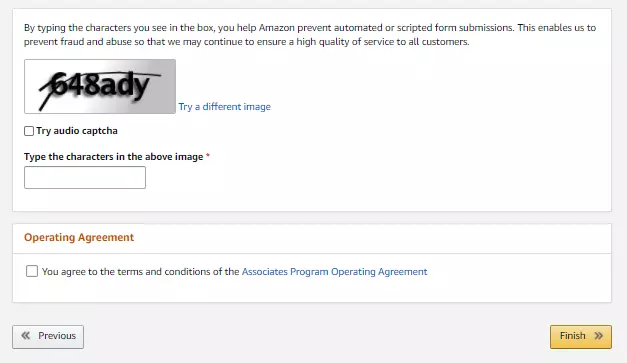Go back with the Previous button
Image resolution: width=627 pixels, height=363 pixels.
[48, 337]
